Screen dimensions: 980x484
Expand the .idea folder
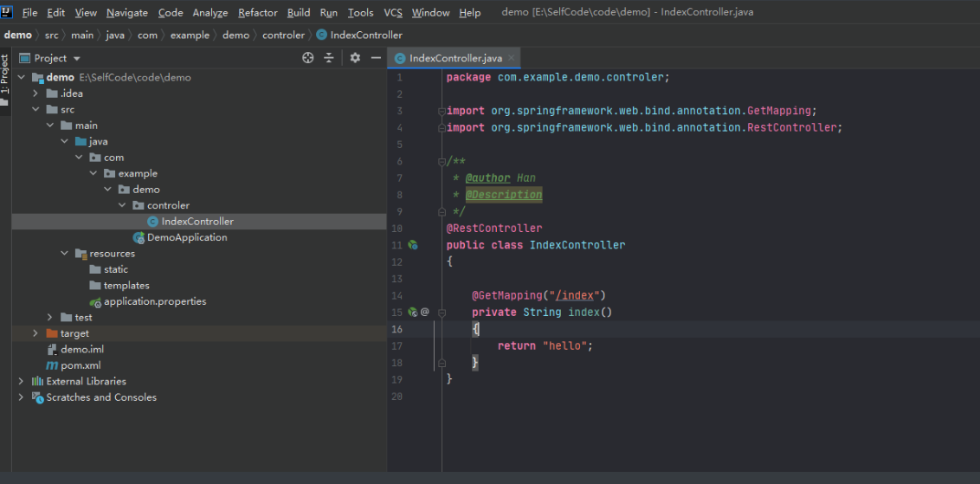(36, 94)
